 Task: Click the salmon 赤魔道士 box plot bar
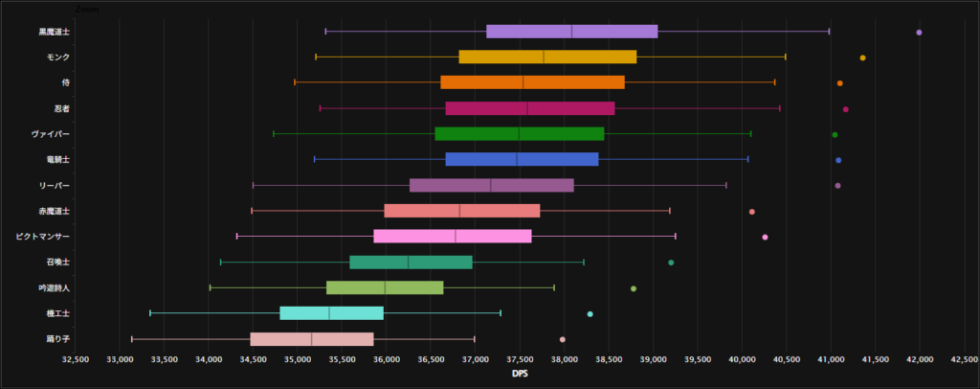click(461, 211)
